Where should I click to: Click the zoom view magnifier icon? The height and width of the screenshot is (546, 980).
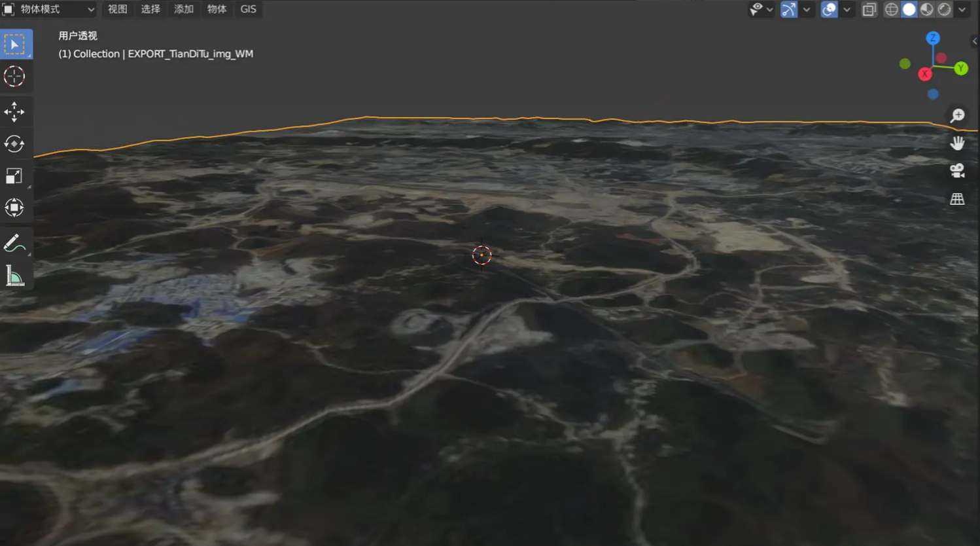point(957,116)
